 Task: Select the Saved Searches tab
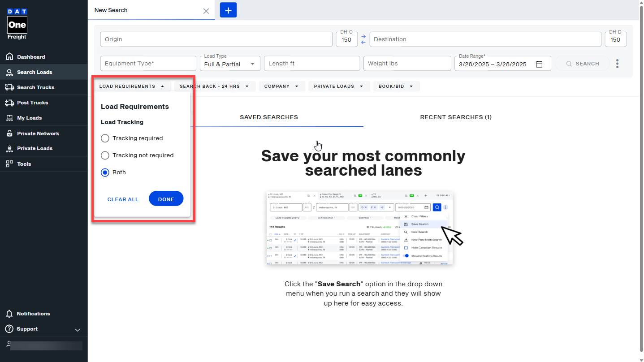coord(268,117)
